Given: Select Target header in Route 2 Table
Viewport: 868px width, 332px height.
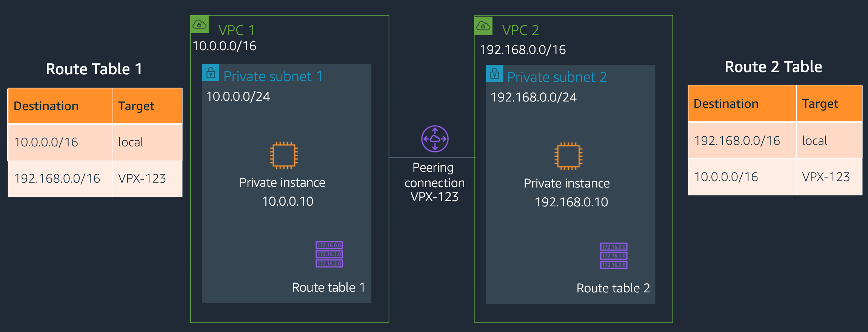Looking at the screenshot, I should pos(820,104).
